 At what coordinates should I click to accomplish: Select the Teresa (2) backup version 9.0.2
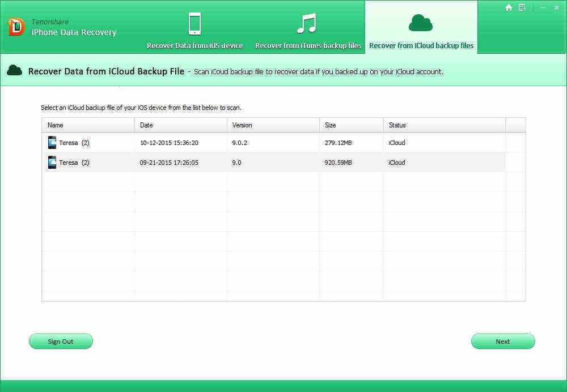(273, 142)
